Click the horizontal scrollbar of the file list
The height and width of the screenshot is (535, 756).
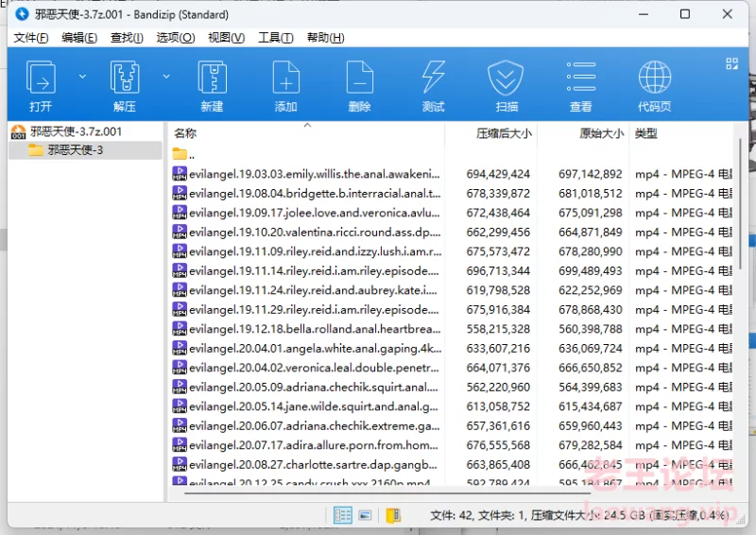pos(387,493)
